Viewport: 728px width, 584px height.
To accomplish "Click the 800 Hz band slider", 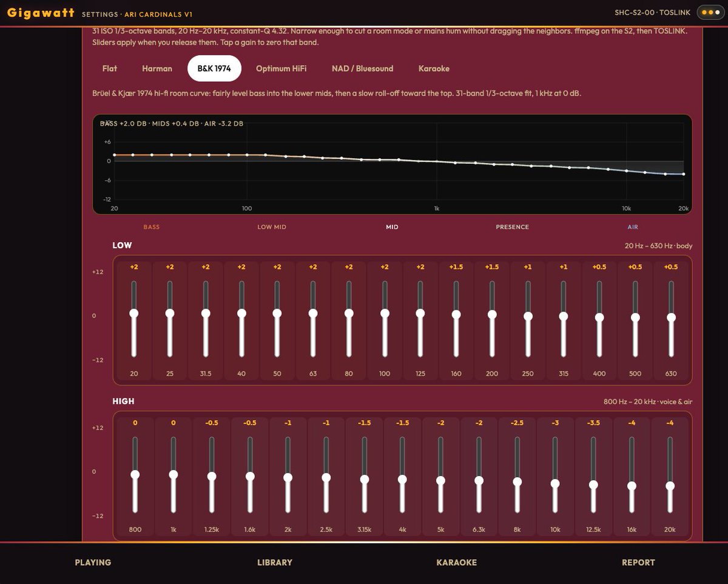I will click(x=135, y=475).
